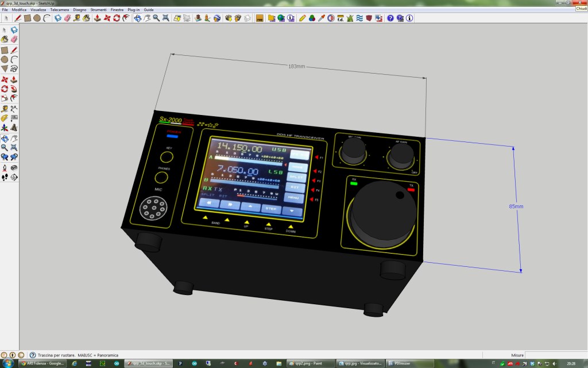The width and height of the screenshot is (588, 368).
Task: Click the Misure measurements input box
Action: click(x=555, y=355)
